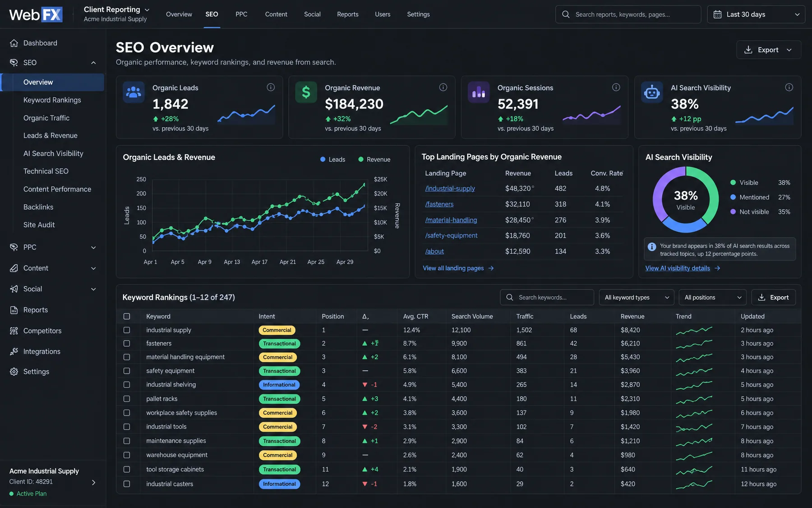Click the Organic Revenue info icon

pos(443,87)
